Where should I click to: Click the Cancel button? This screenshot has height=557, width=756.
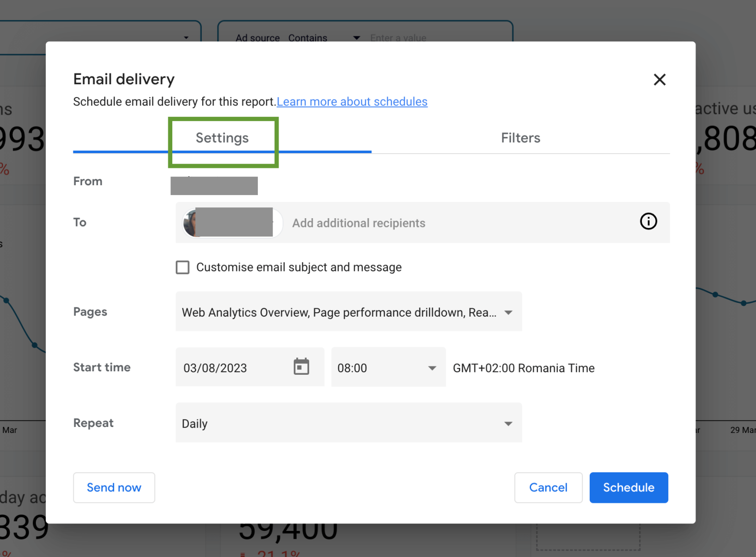[x=548, y=488]
